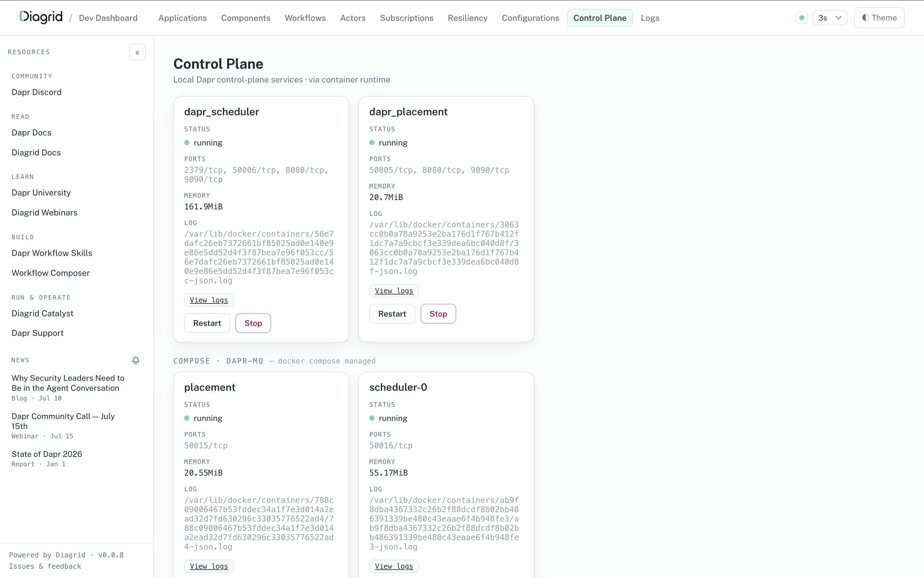924x578 pixels.
Task: Collapse the Resources sidebar
Action: pyautogui.click(x=137, y=52)
